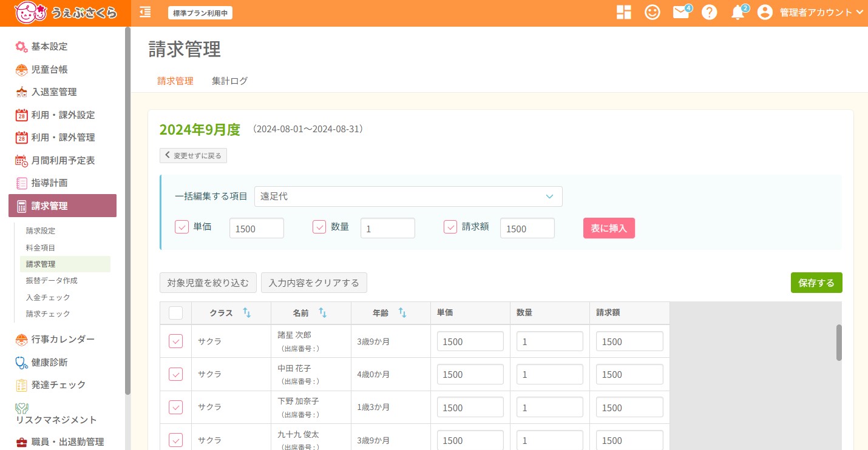
Task: Click 入力内容をクリアする button
Action: click(314, 283)
